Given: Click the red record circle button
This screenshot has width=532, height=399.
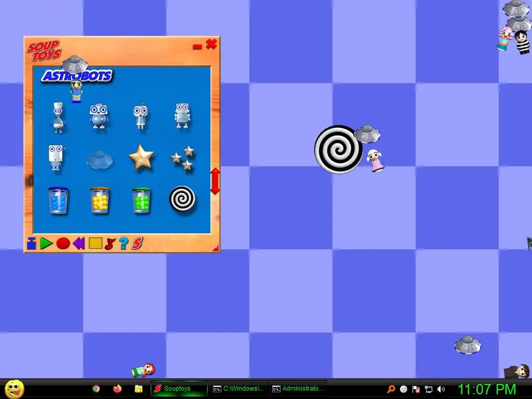Looking at the screenshot, I should pos(63,243).
